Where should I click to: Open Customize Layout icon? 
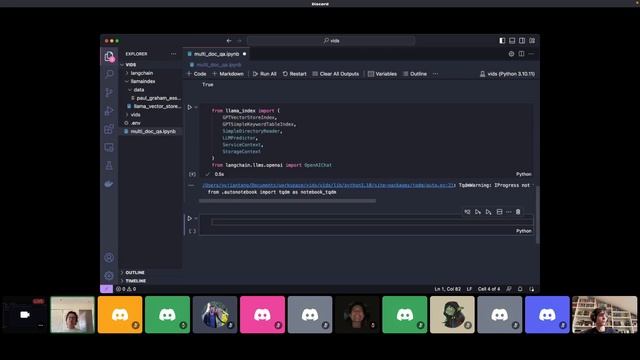tap(532, 41)
